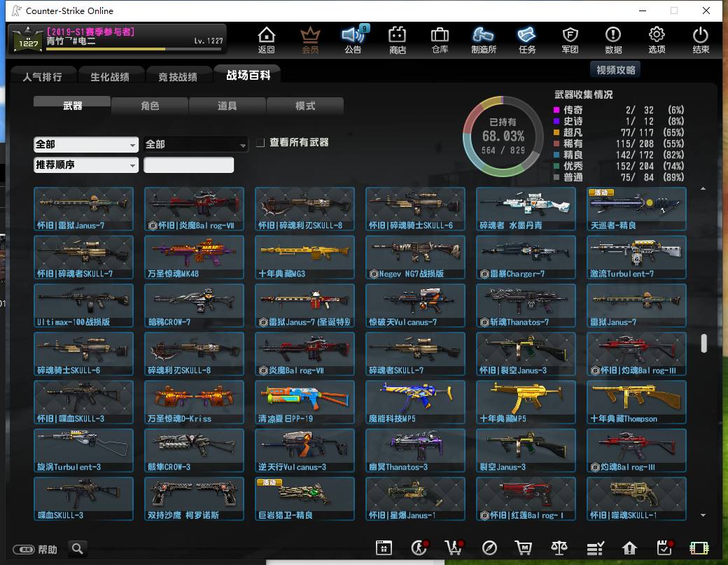This screenshot has width=728, height=565.
Task: Expand the dark 全部 dropdown
Action: click(x=195, y=144)
